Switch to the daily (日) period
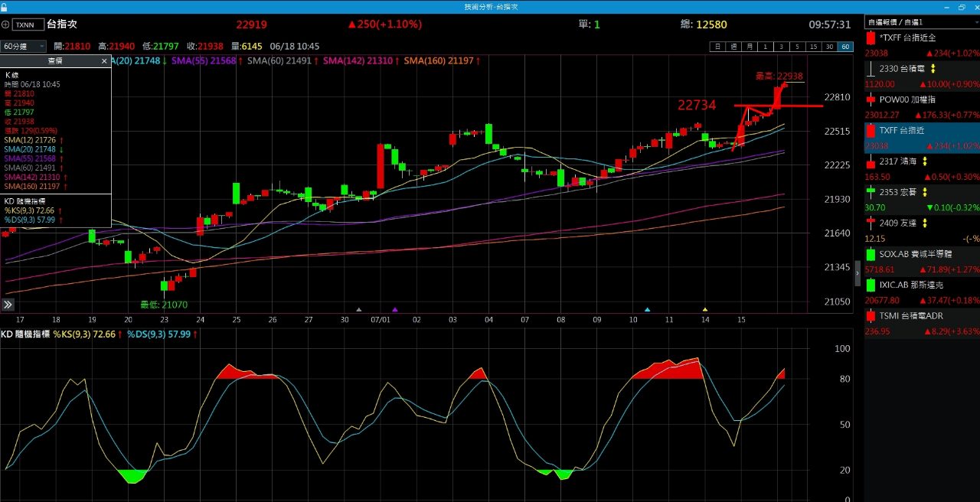This screenshot has height=502, width=980. coord(717,47)
